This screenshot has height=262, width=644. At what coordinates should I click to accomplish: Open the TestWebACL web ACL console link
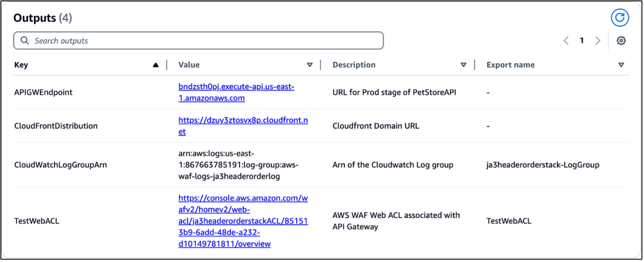(244, 221)
